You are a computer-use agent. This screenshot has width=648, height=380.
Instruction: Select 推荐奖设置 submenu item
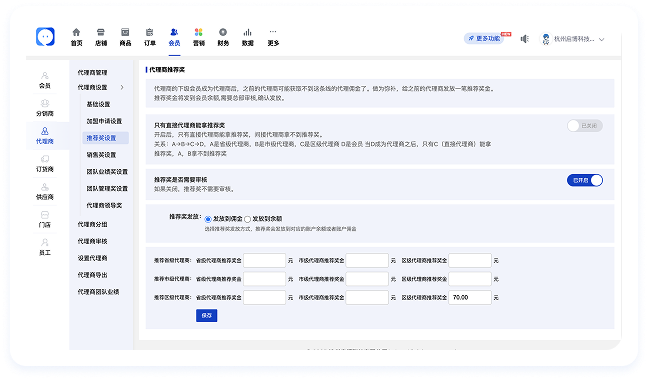click(x=105, y=138)
